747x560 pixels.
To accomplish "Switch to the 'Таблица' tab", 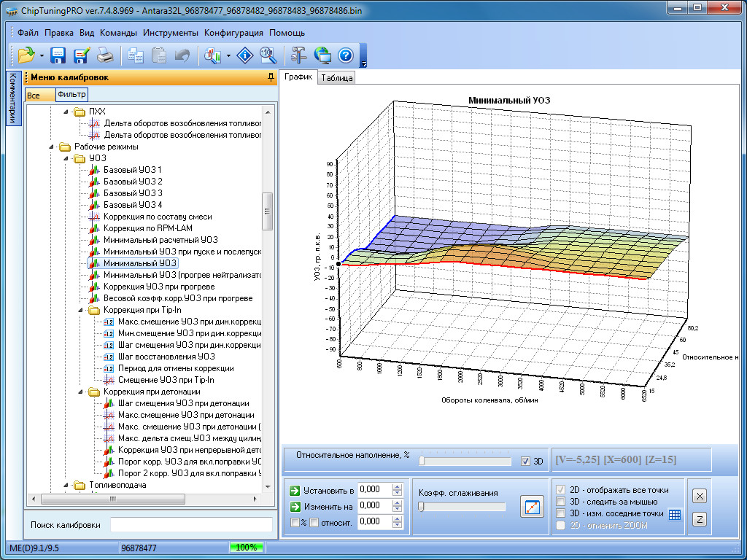I will (x=336, y=78).
